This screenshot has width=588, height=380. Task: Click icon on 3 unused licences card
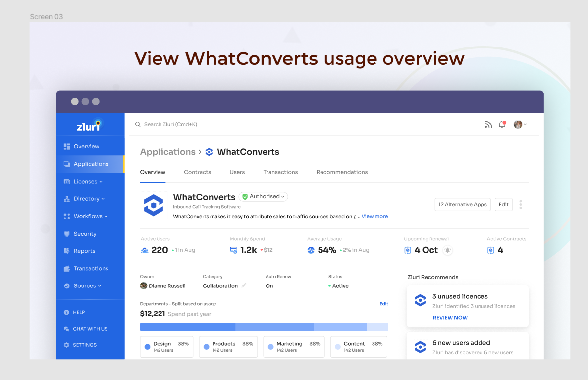420,300
